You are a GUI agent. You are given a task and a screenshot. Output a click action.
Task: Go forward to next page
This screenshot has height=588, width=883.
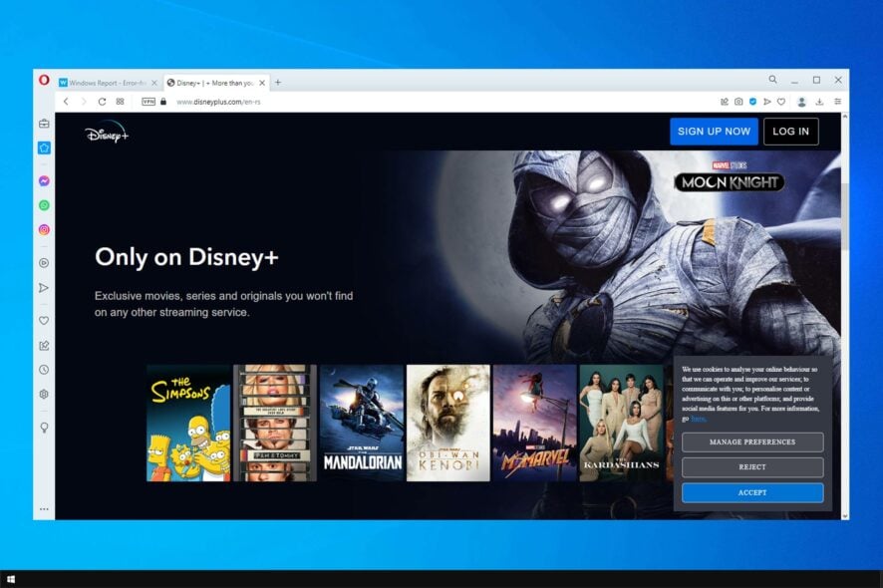(x=84, y=102)
